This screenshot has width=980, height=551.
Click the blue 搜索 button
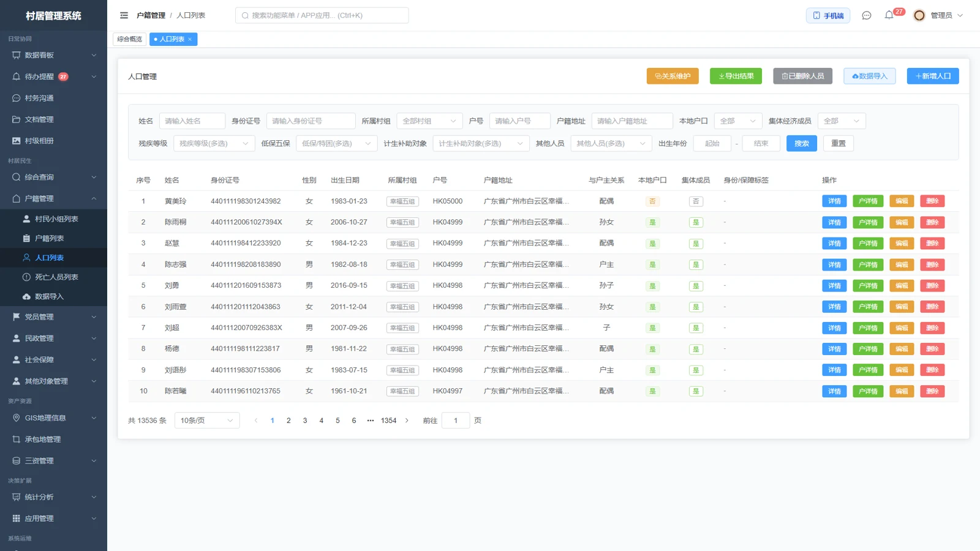point(802,143)
